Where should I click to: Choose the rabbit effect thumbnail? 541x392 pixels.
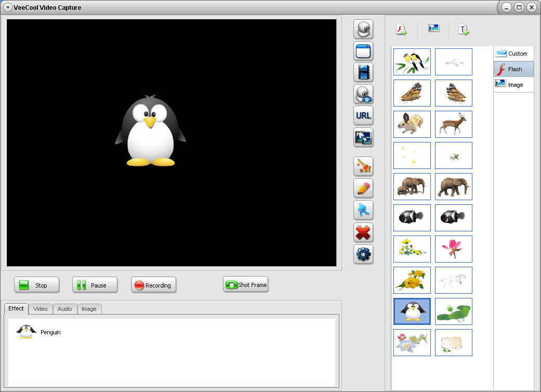pos(412,124)
